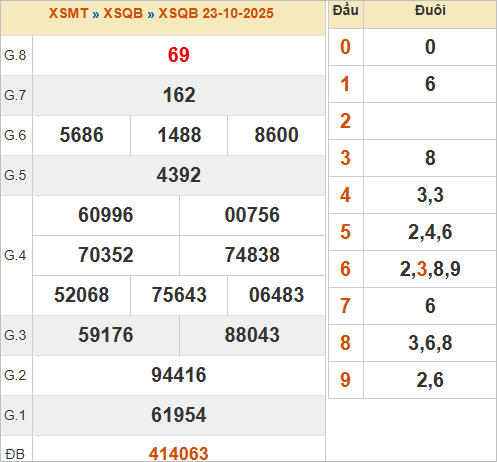Screen dimensions: 497x462
Task: Click the G.7 prize label
Action: [x=15, y=95]
